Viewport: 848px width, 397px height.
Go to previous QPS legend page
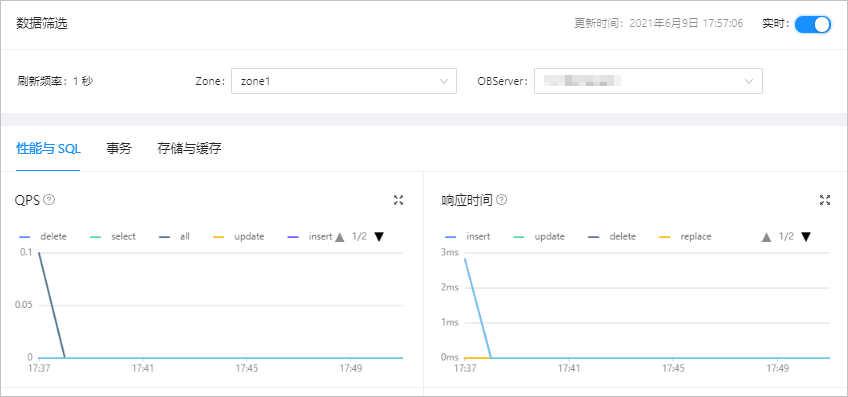340,237
